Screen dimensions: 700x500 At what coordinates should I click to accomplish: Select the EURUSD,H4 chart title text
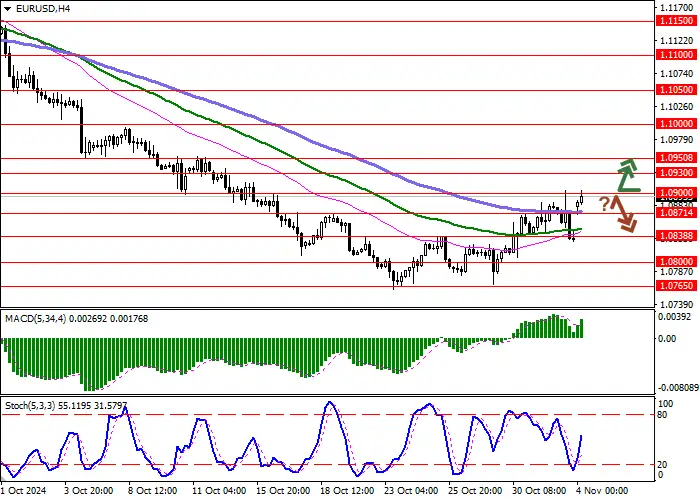coord(43,8)
